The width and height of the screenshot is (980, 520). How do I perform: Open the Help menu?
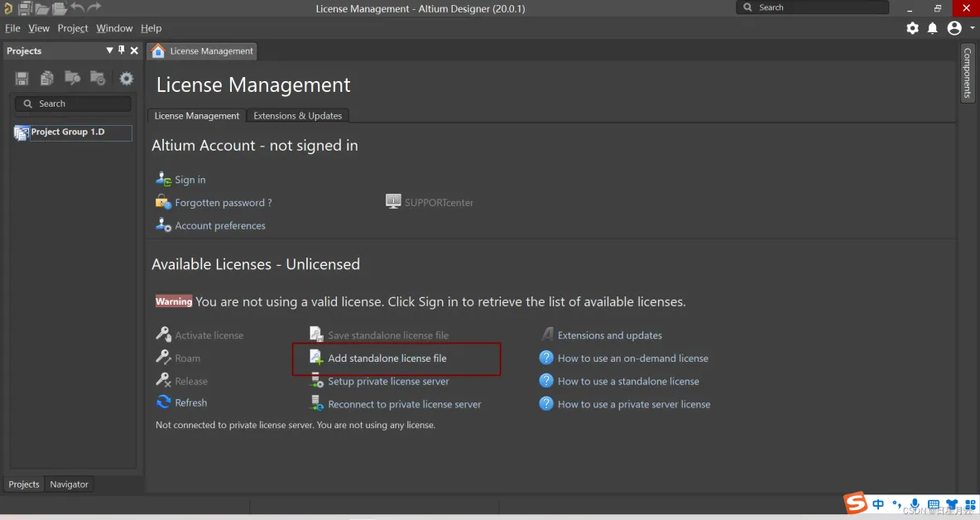click(151, 28)
